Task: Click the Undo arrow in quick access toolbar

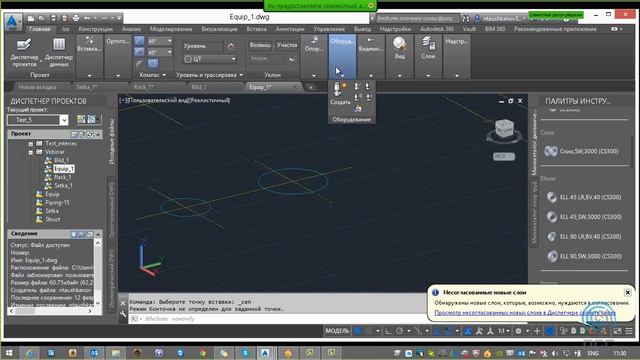Action: point(87,18)
